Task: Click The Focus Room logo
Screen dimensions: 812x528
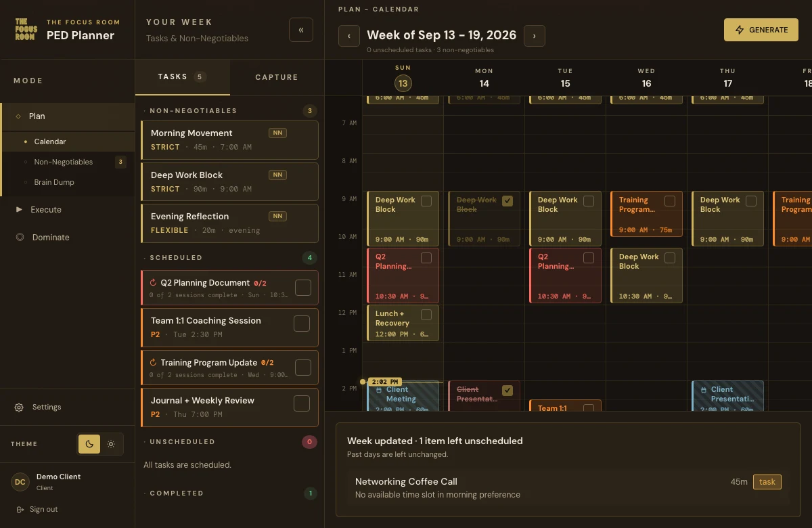Action: tap(26, 28)
